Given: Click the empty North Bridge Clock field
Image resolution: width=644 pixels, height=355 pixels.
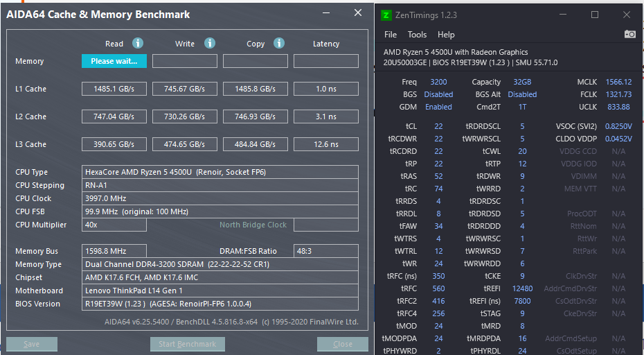Looking at the screenshot, I should tap(326, 225).
